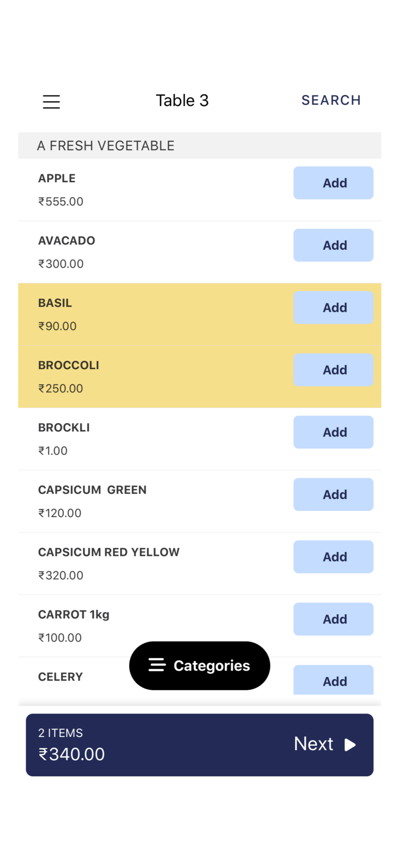The image size is (401, 868).
Task: Proceed with the Next button
Action: (314, 744)
